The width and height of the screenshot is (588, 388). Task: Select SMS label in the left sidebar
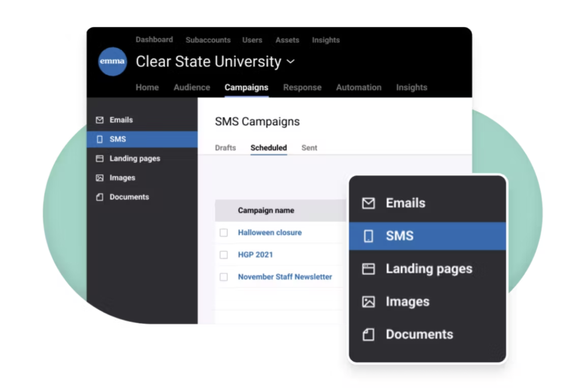(x=118, y=139)
